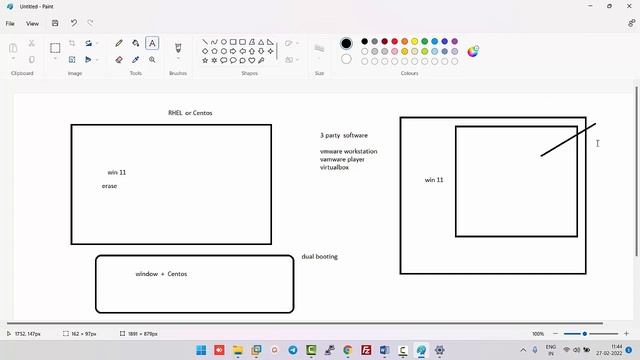Pick the red colour swatch
Screen dimensions: 640x360
tap(395, 41)
